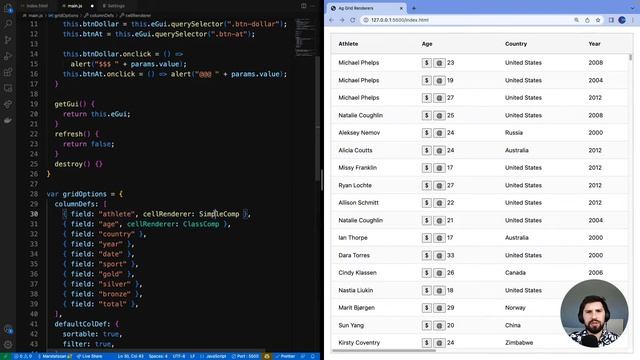Viewport: 640px width, 360px height.
Task: Click the editor's vertical scrollbar
Action: point(318,118)
